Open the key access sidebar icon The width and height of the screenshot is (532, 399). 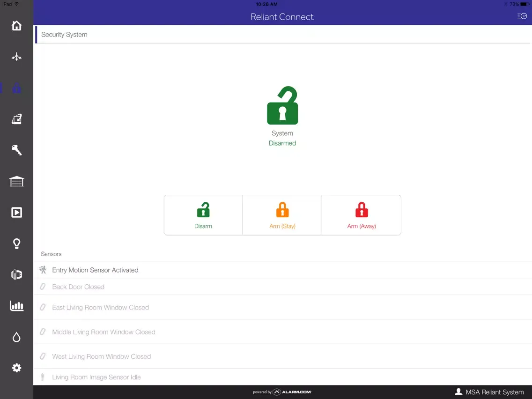[x=16, y=150]
